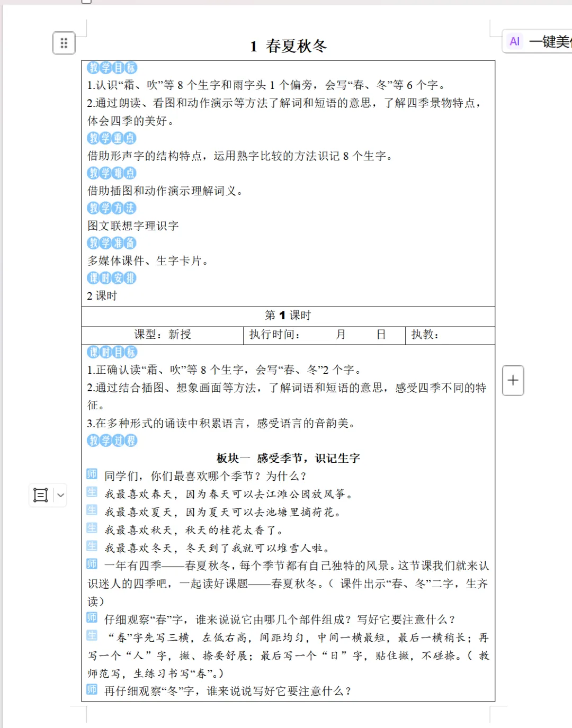This screenshot has width=572, height=728.
Task: Click the subheading 板块一 感受季节，识记生字
Action: 288,459
